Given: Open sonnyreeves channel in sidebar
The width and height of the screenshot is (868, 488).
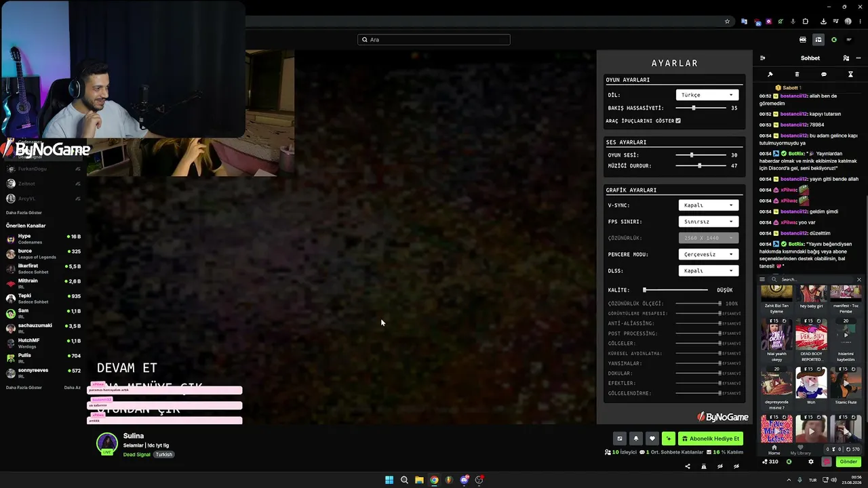Looking at the screenshot, I should (x=43, y=373).
